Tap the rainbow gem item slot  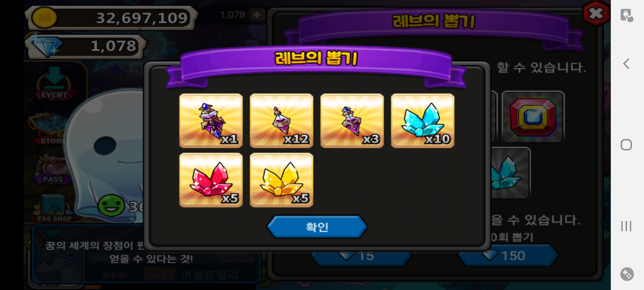pyautogui.click(x=533, y=117)
